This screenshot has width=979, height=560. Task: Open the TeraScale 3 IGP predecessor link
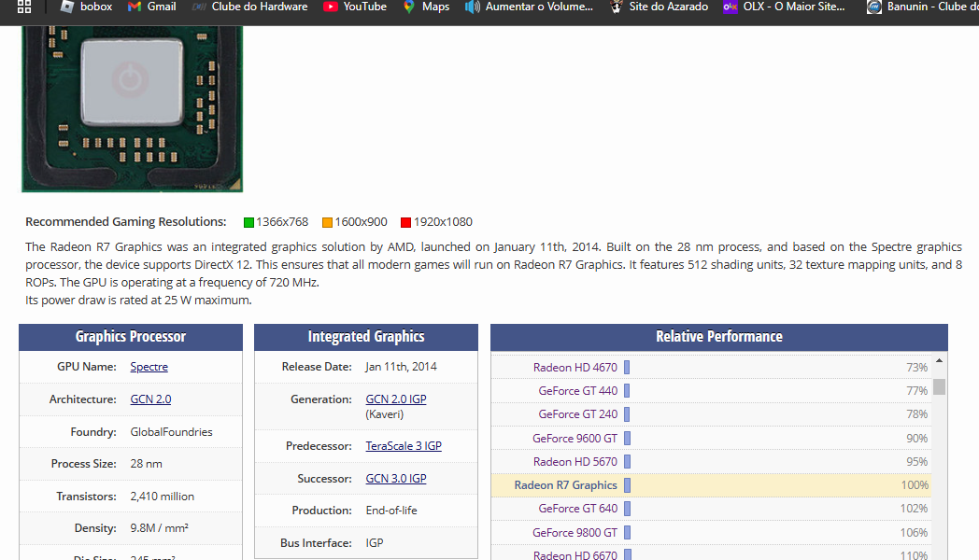[404, 446]
